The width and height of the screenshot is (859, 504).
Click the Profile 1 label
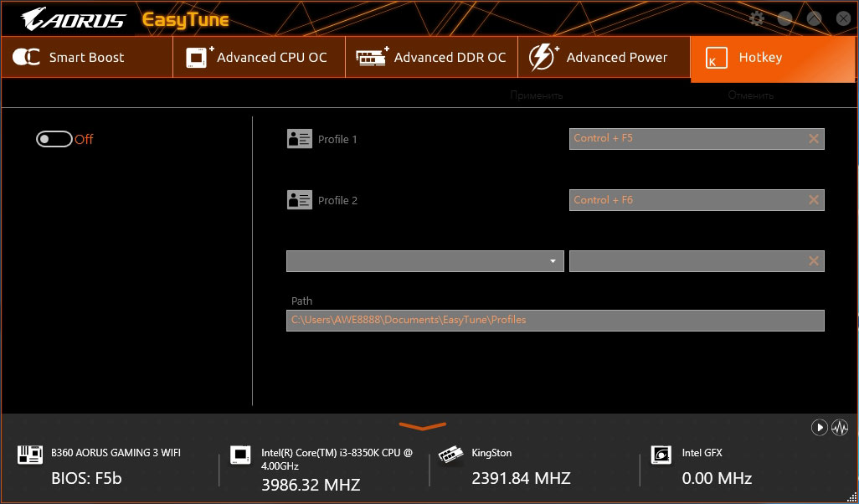[x=337, y=140]
